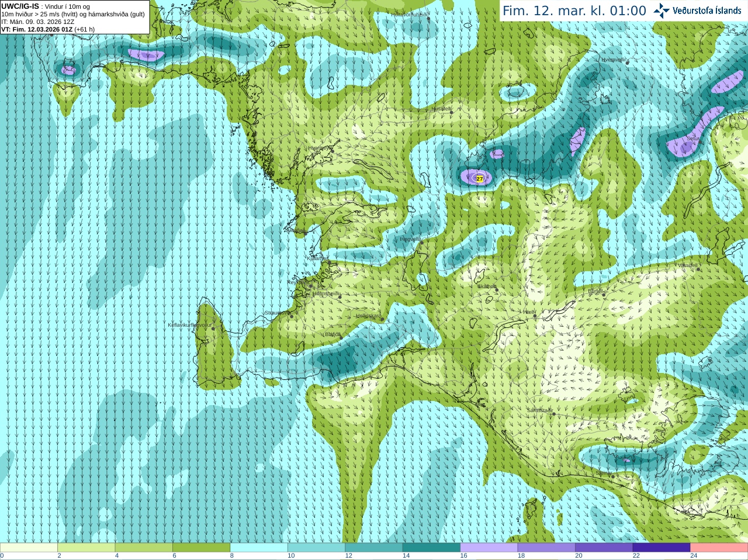The image size is (748, 560).
Task: Click the 'IT: Mán. 09. 03. 2026 12Z' line
Action: [37, 22]
